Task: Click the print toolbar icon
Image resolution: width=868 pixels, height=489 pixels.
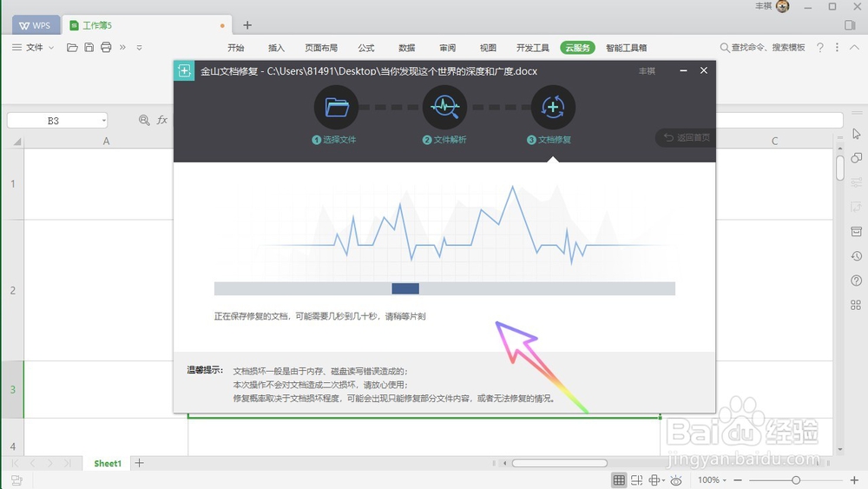Action: (x=106, y=47)
